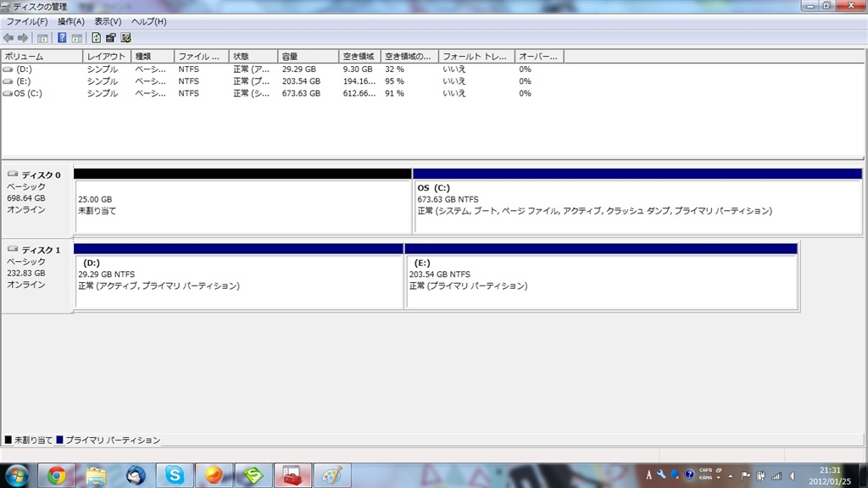Open the Action Center flag icon
The width and height of the screenshot is (868, 488).
point(746,476)
